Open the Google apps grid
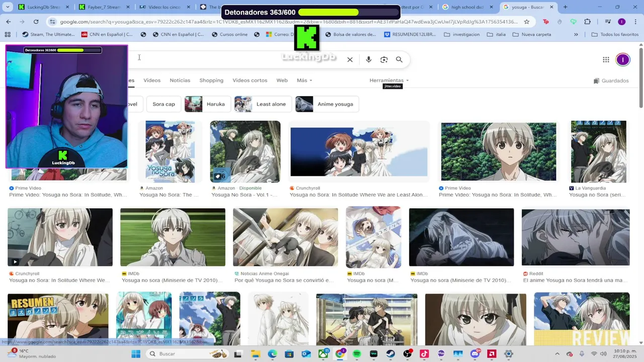This screenshot has height=362, width=644. [x=606, y=60]
